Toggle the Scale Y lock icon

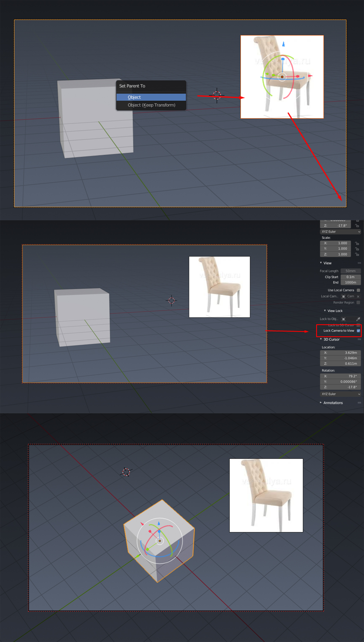(x=357, y=249)
